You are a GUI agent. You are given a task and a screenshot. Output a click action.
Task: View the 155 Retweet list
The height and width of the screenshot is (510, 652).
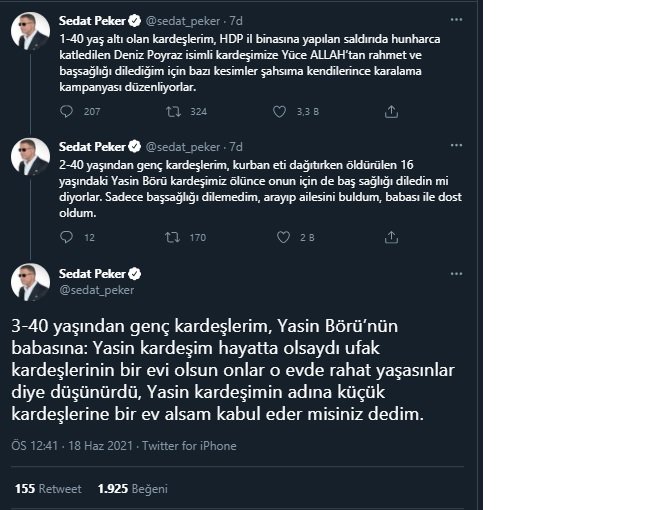tap(48, 489)
